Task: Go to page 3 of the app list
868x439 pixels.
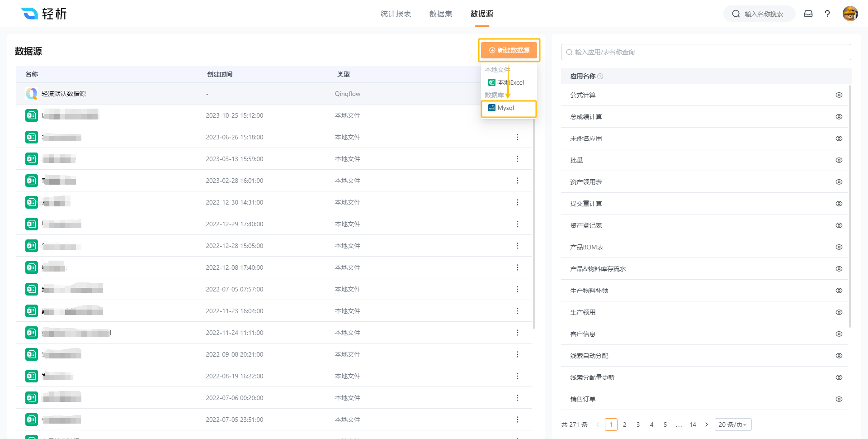Action: tap(638, 425)
